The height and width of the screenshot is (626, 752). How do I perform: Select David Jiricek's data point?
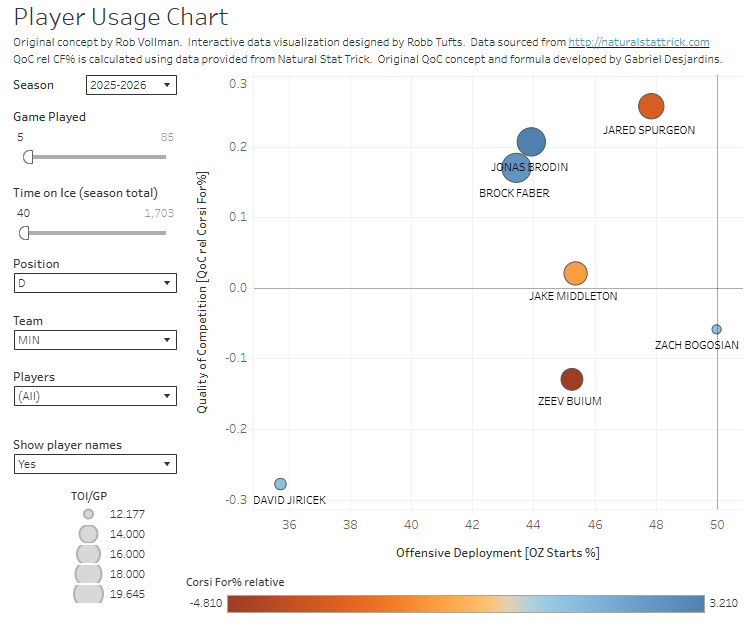tap(280, 484)
